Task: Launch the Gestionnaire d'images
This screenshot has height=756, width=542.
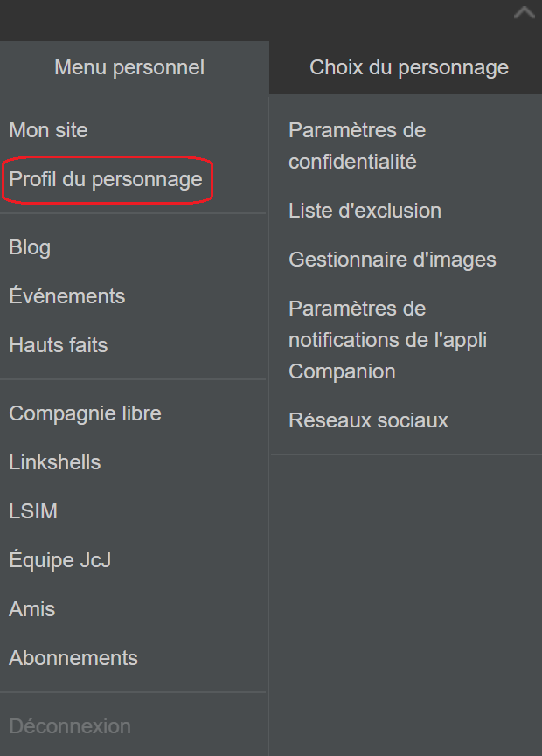Action: [x=393, y=260]
